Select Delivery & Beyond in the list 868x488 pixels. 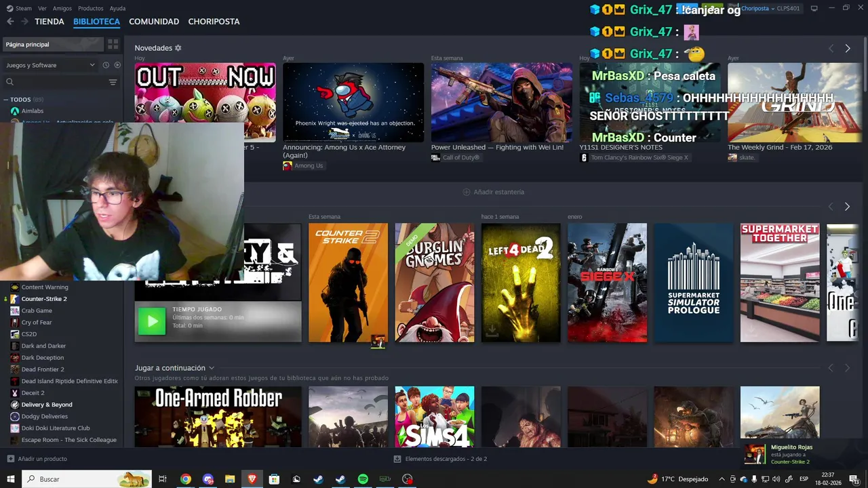(47, 405)
